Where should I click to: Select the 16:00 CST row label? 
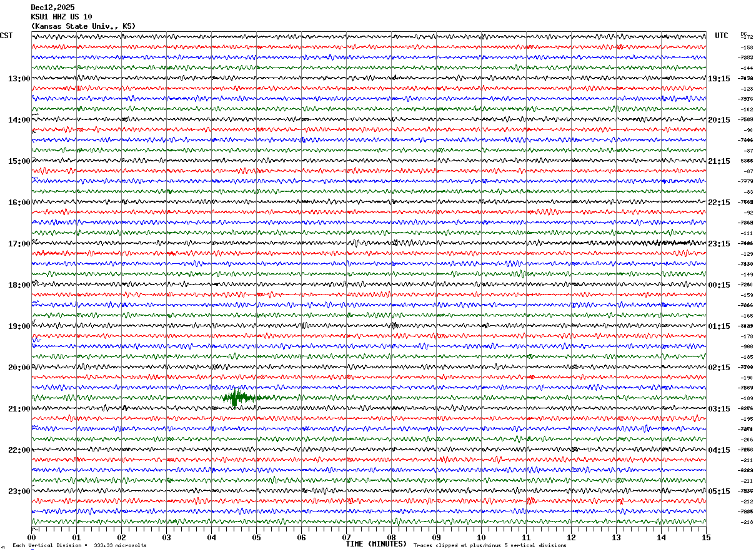coord(19,203)
